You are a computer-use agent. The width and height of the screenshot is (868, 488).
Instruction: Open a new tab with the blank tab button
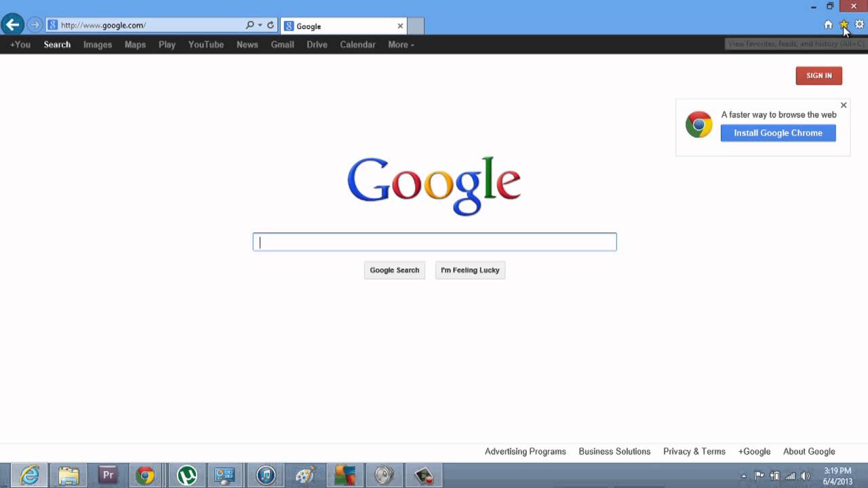pyautogui.click(x=416, y=26)
